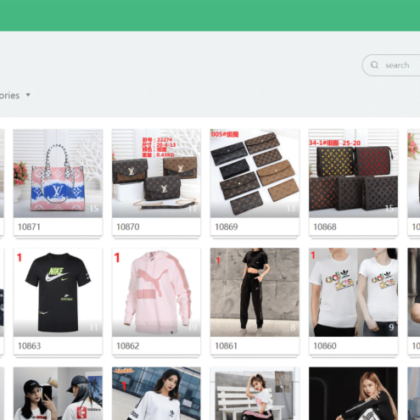Image resolution: width=420 pixels, height=420 pixels.
Task: Open album 10861 black tracksuit thumbnail
Action: point(255,292)
